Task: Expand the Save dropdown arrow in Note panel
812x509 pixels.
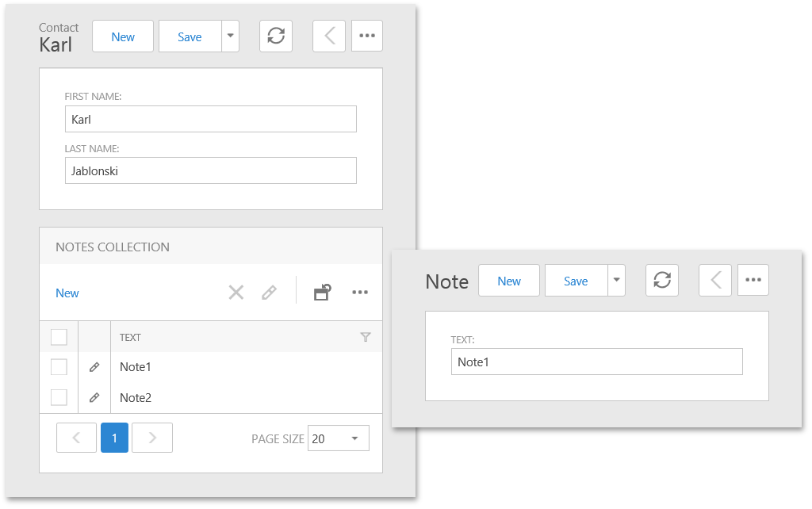Action: (617, 281)
